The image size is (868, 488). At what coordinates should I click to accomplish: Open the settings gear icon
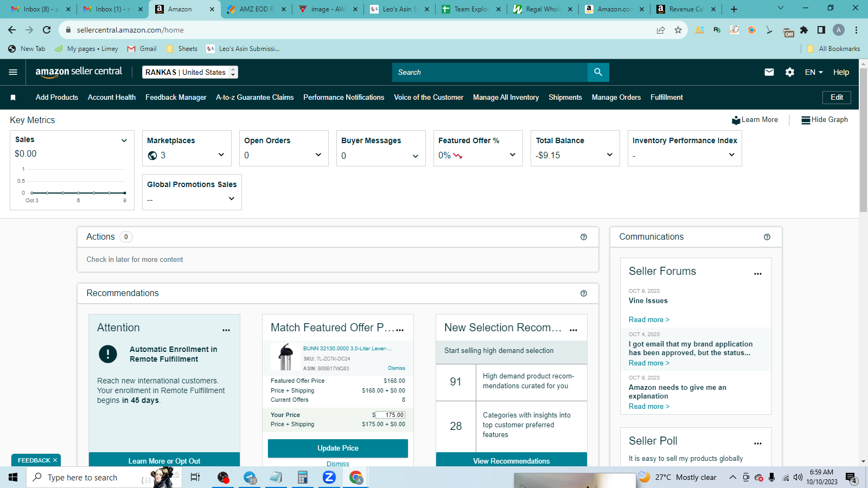click(790, 72)
